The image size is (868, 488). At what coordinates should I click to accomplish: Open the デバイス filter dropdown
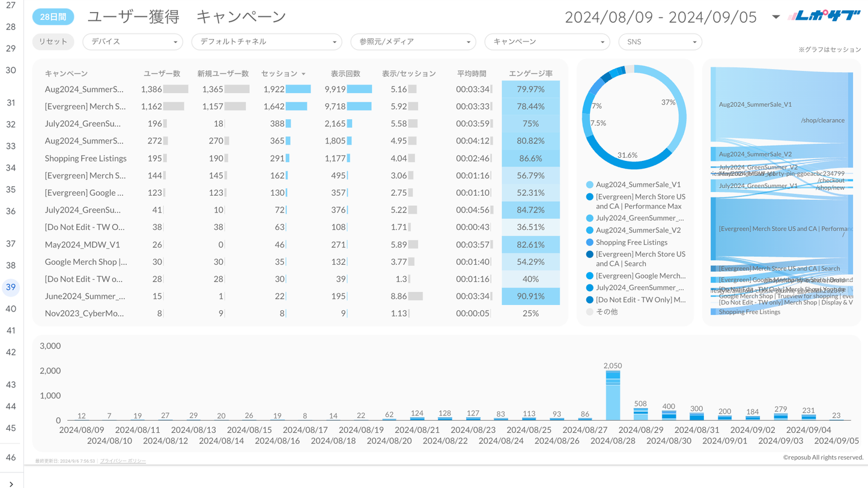point(132,42)
